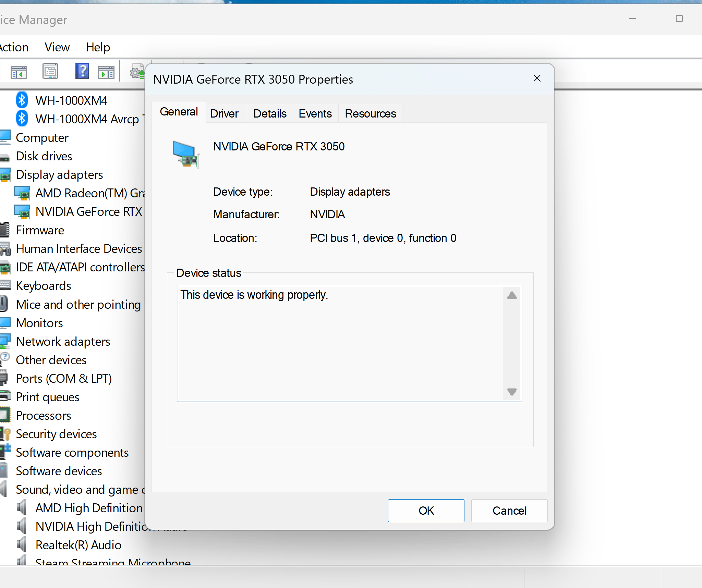This screenshot has height=588, width=702.
Task: Open the Events tab
Action: [x=315, y=113]
